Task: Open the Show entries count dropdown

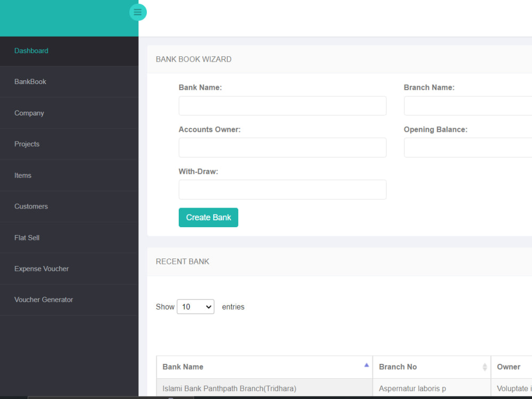Action: click(x=195, y=307)
